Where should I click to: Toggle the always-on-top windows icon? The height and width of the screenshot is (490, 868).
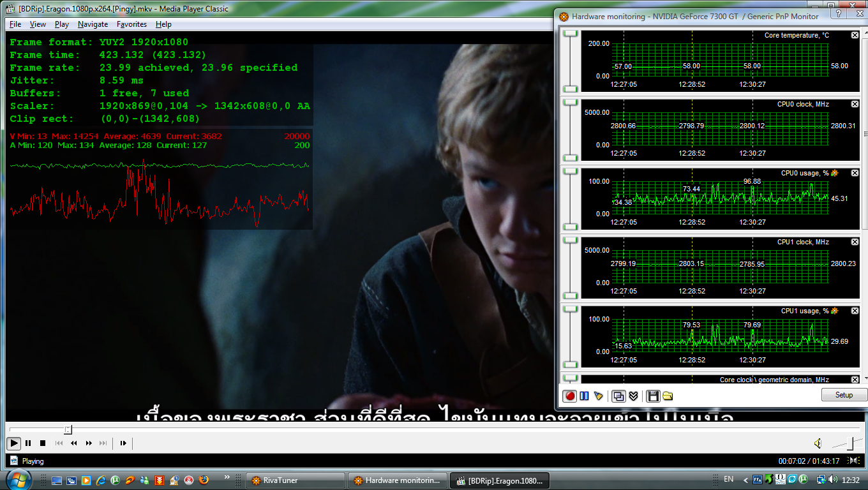[x=618, y=396]
